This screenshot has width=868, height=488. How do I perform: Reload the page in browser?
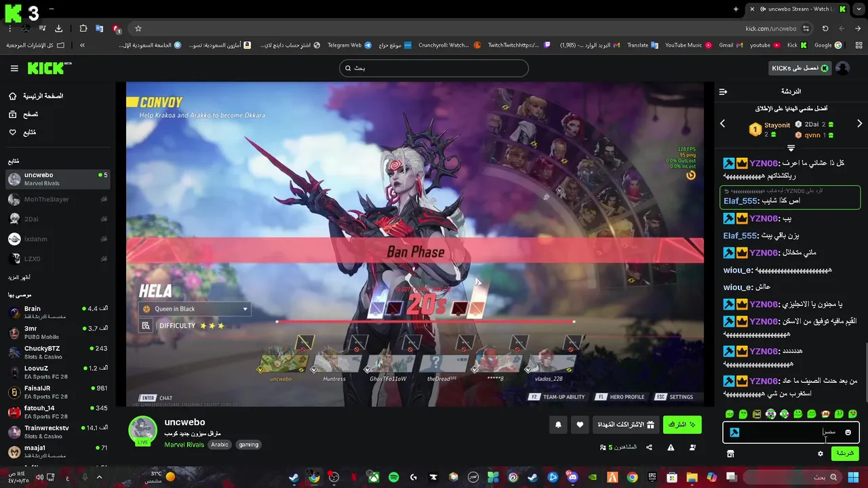pos(825,28)
